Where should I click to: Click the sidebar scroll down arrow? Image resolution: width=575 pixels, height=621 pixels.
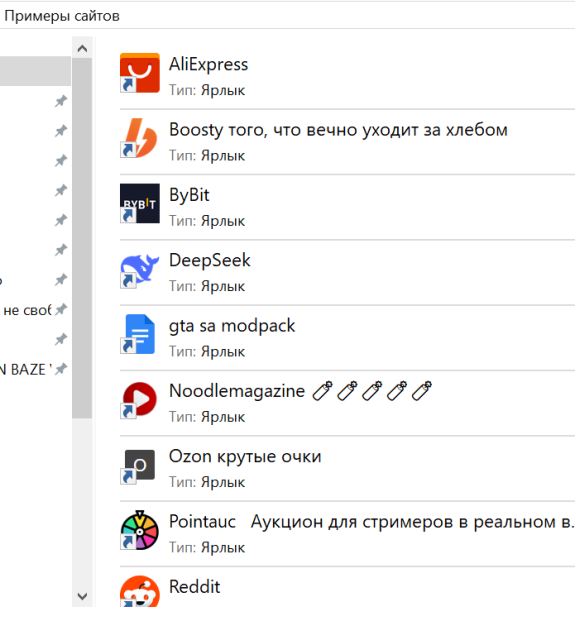coord(82,596)
